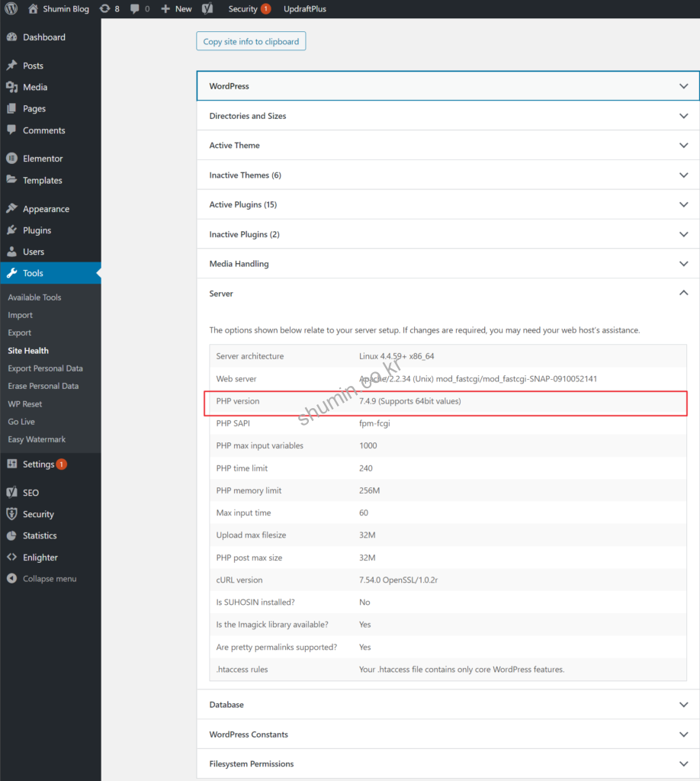The width and height of the screenshot is (700, 781).
Task: Expand the WordPress info section
Action: tap(448, 86)
